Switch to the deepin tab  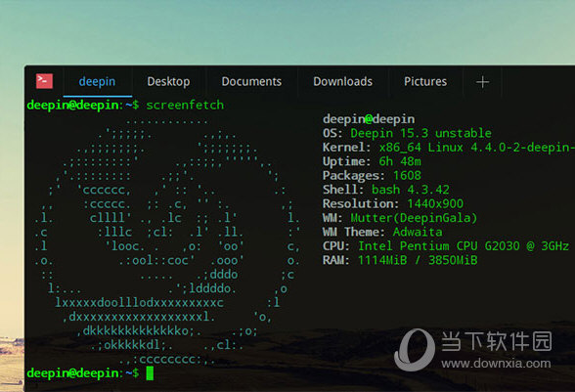(97, 81)
